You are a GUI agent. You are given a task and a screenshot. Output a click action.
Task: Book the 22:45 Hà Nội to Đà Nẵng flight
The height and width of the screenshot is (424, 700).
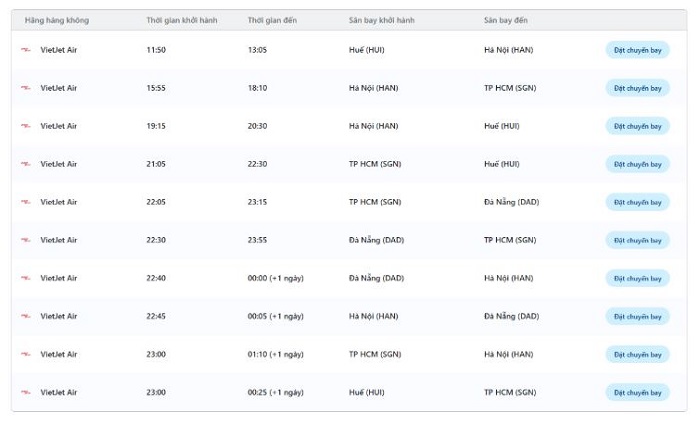pos(637,316)
